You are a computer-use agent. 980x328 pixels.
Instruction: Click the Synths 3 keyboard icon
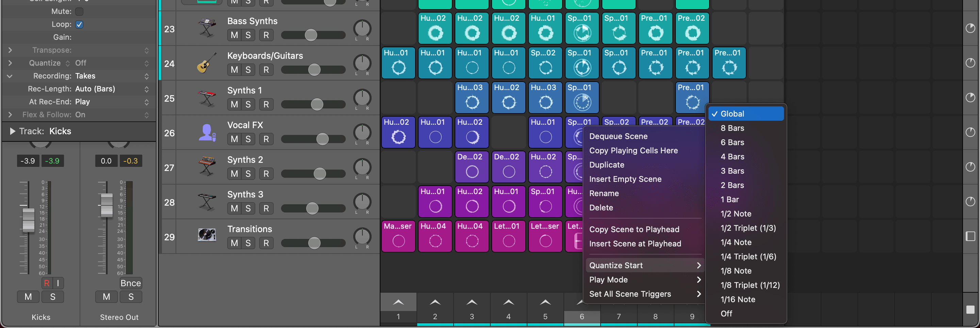(x=206, y=201)
